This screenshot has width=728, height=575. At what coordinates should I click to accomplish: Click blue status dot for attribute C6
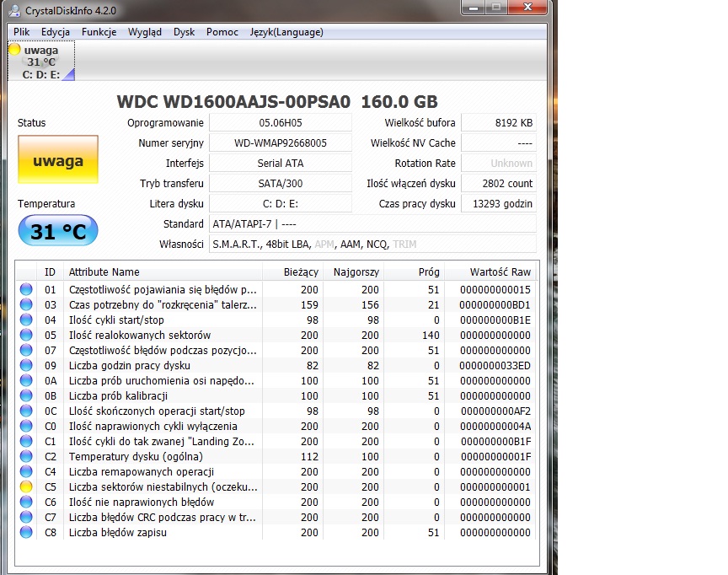26,502
